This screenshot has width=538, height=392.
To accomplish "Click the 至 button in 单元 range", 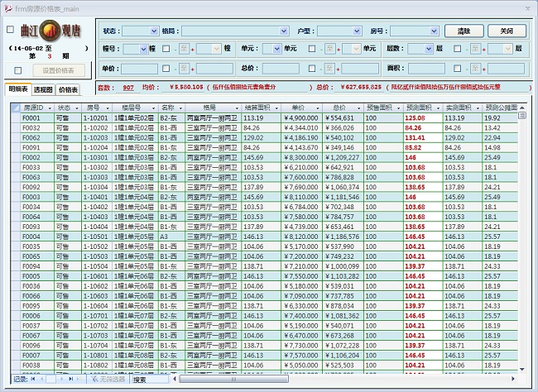I will [329, 49].
